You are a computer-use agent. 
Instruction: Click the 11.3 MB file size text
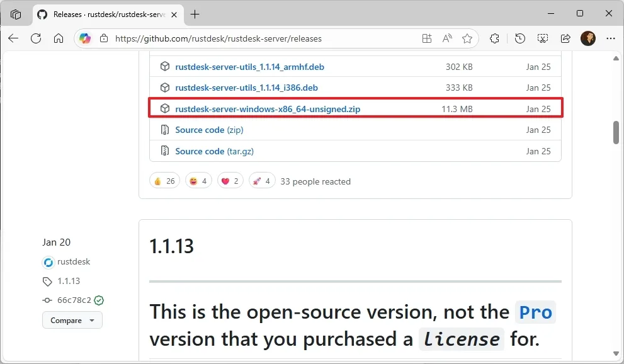coord(457,109)
